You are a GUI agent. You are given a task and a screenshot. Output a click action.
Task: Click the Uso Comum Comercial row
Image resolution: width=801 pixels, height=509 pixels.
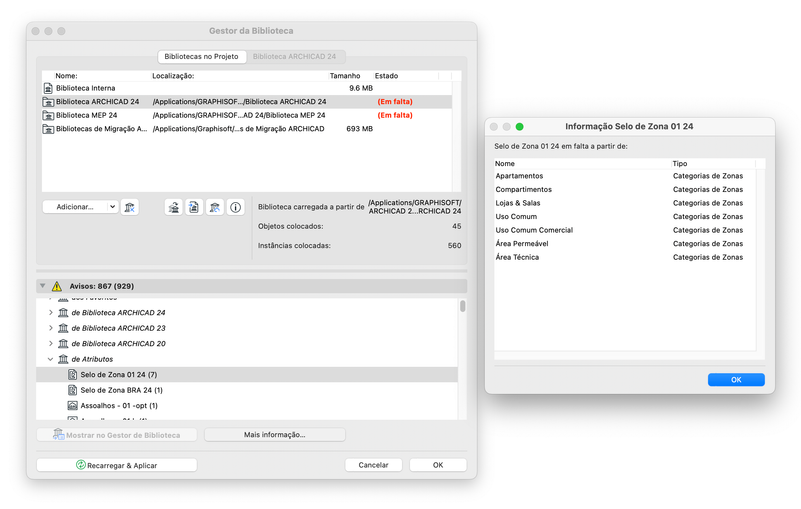coord(625,230)
